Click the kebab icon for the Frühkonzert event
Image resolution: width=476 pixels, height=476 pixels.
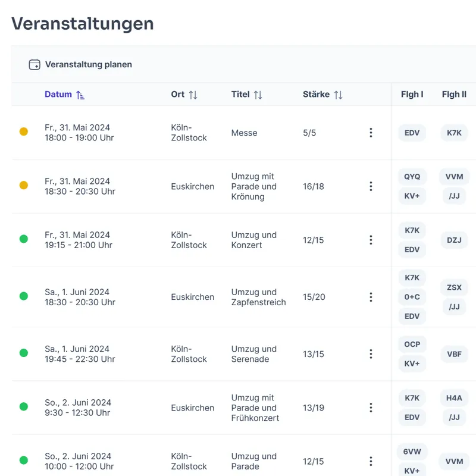click(371, 408)
